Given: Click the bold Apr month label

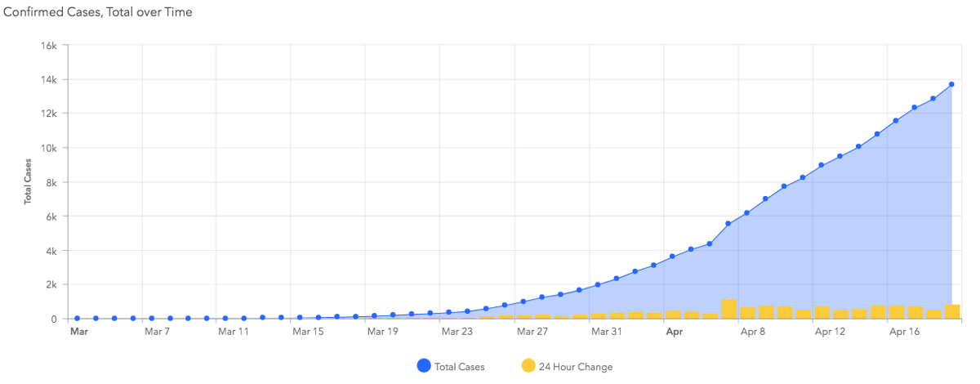Looking at the screenshot, I should click(674, 332).
